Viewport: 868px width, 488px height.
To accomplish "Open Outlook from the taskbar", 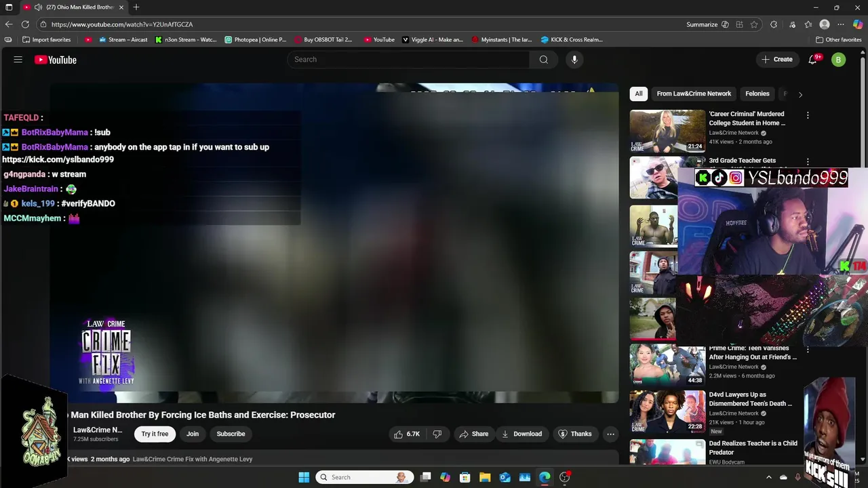I will [505, 477].
